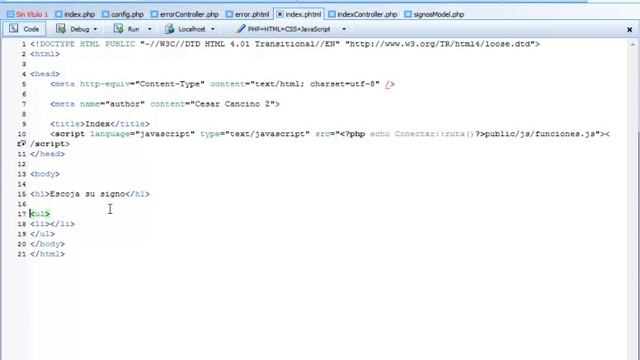Click the file icon on config.php tab
The height and width of the screenshot is (360, 640).
coord(106,14)
